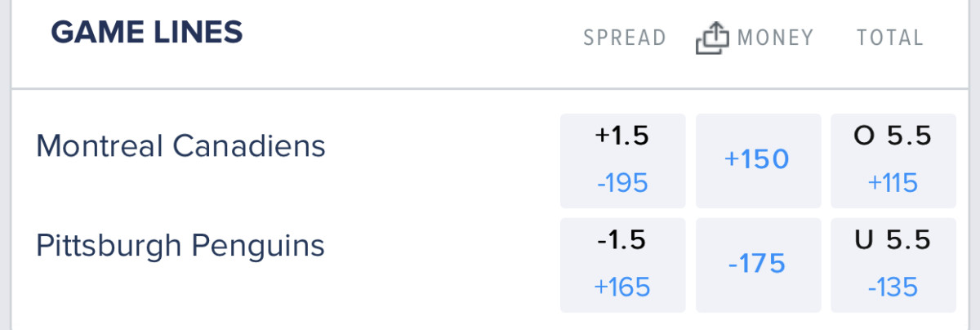The width and height of the screenshot is (980, 330).
Task: Choose the U 5.5 total line
Action: click(893, 239)
